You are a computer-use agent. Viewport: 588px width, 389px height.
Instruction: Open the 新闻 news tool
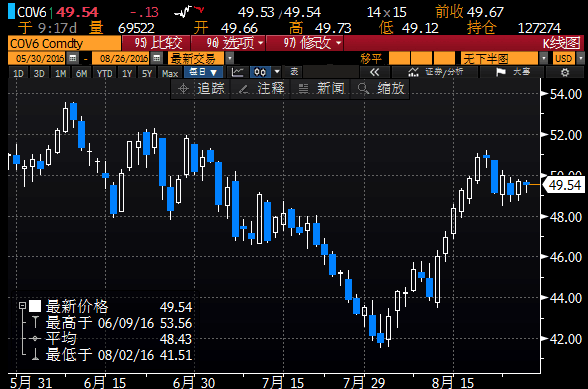pyautogui.click(x=321, y=89)
